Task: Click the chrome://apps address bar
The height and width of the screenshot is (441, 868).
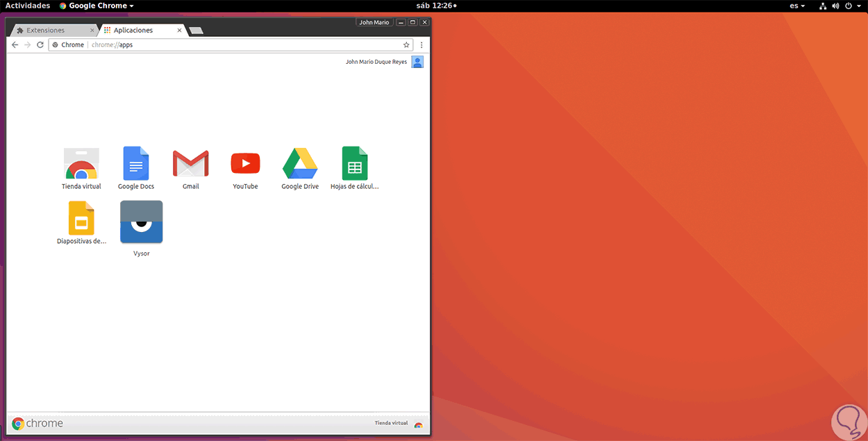Action: click(x=231, y=44)
